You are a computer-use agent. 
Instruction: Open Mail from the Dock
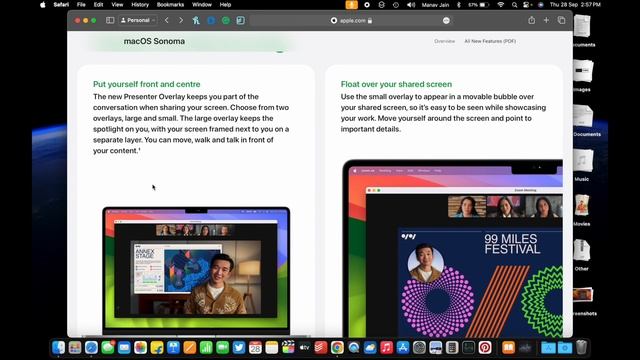point(124,347)
